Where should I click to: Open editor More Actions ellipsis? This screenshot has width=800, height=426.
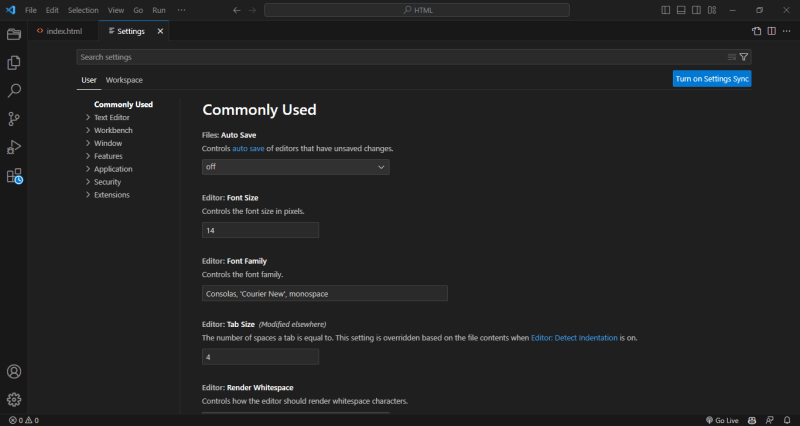[x=786, y=31]
